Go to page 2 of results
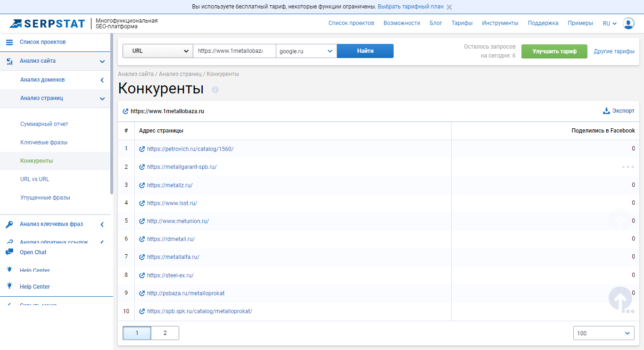Image resolution: width=644 pixels, height=350 pixels. click(165, 333)
